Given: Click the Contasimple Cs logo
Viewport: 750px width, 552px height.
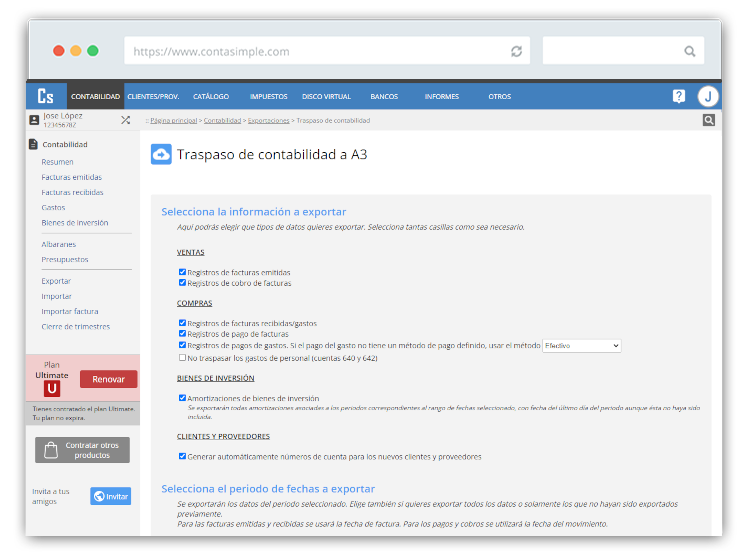Looking at the screenshot, I should (46, 96).
